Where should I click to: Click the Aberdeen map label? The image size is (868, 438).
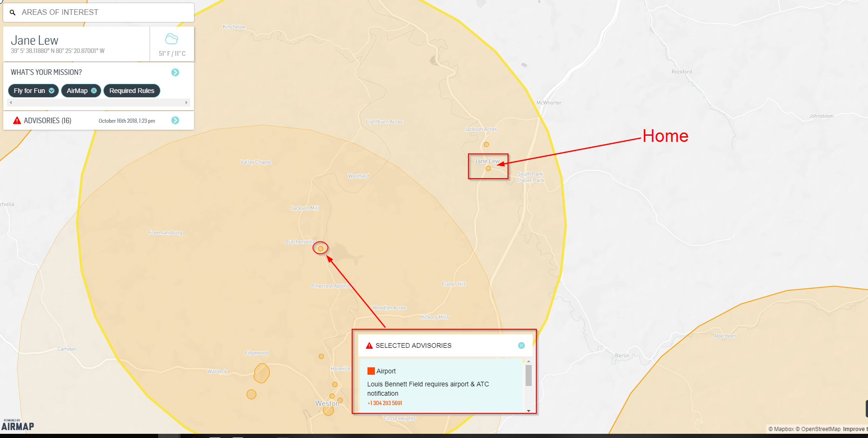pyautogui.click(x=725, y=336)
